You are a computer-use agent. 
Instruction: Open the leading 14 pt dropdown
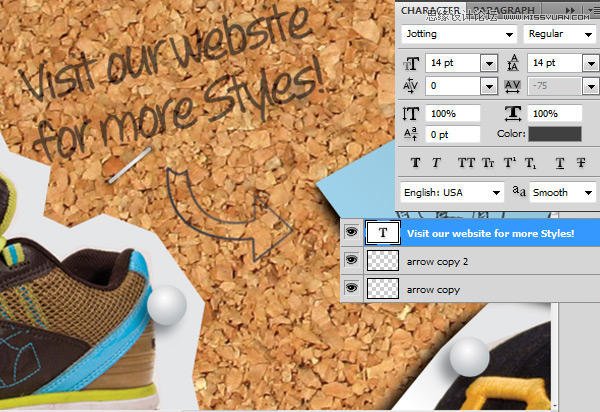click(x=591, y=63)
